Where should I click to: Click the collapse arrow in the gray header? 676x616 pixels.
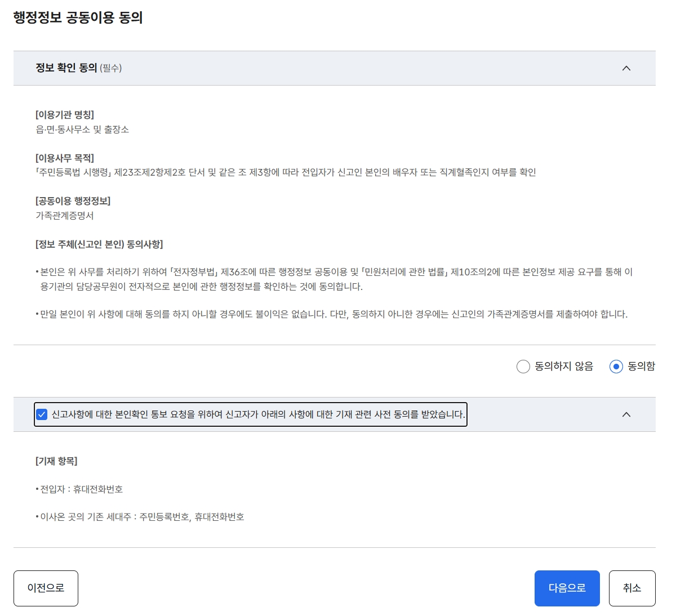tap(626, 68)
